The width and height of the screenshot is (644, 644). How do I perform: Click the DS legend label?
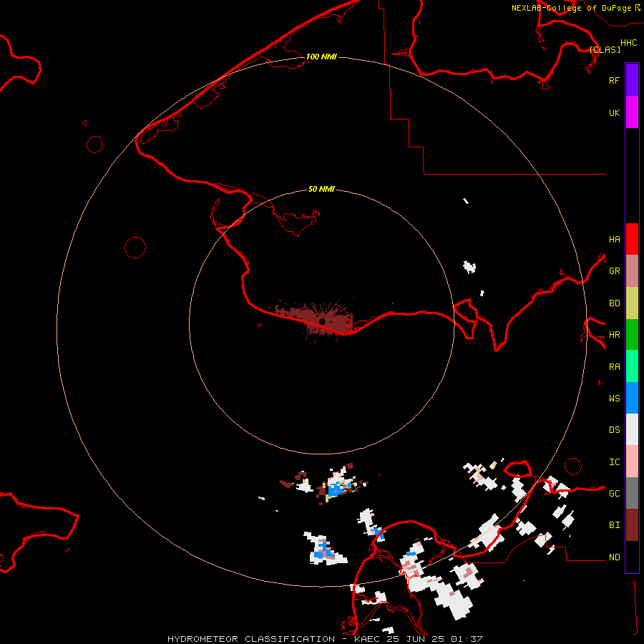tap(614, 429)
